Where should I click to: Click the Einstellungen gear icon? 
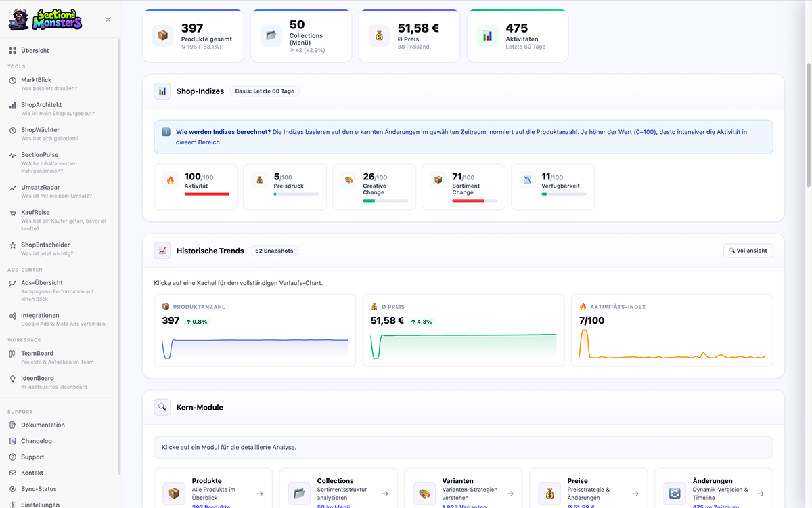coord(13,505)
